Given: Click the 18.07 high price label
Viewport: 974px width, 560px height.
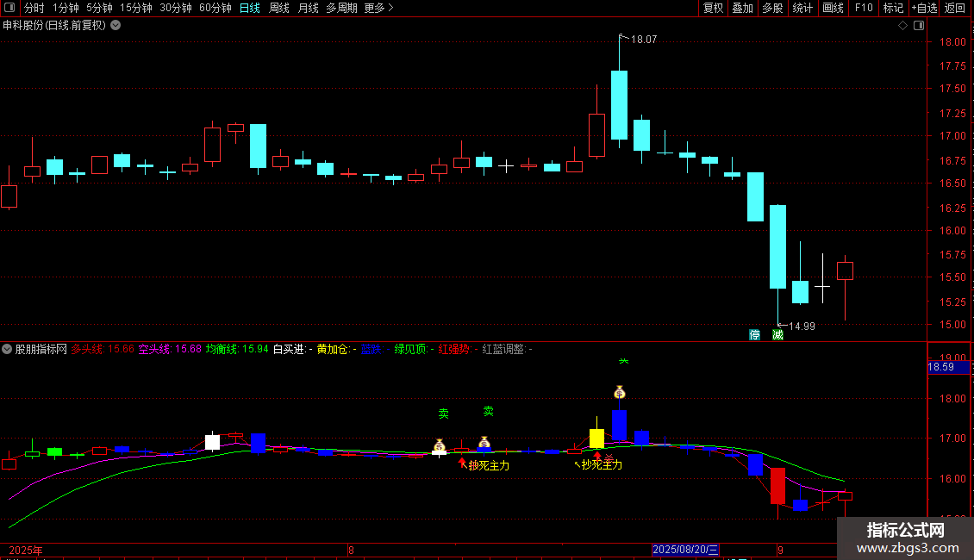Looking at the screenshot, I should 644,39.
